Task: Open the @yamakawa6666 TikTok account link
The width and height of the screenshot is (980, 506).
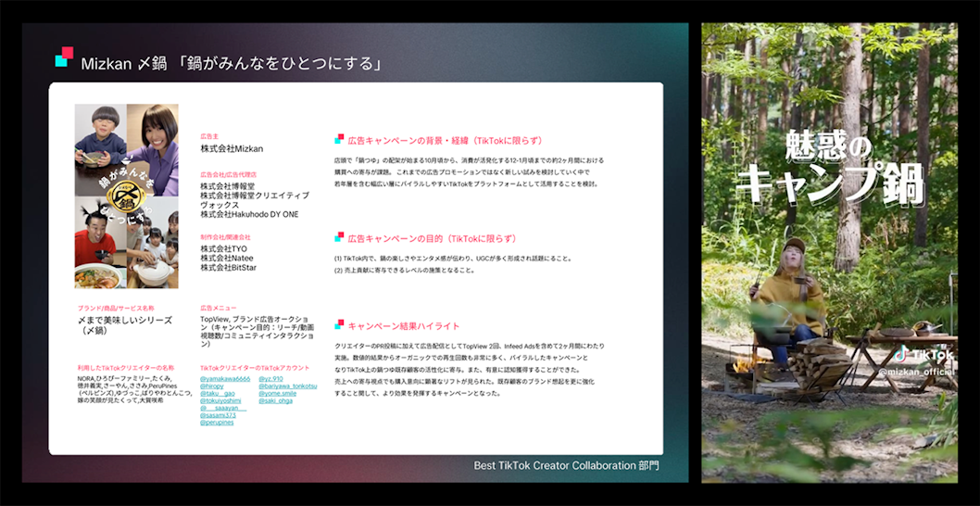Action: click(225, 379)
